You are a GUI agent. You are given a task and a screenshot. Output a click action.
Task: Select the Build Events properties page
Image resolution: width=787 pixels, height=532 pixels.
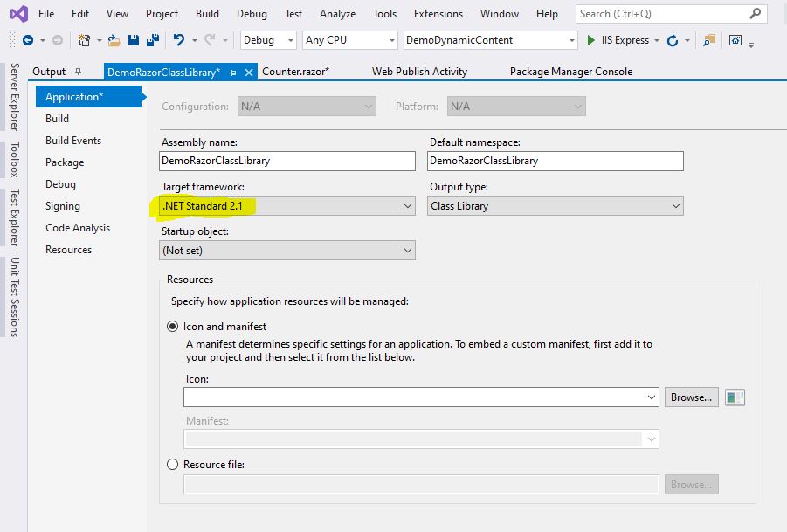coord(73,141)
